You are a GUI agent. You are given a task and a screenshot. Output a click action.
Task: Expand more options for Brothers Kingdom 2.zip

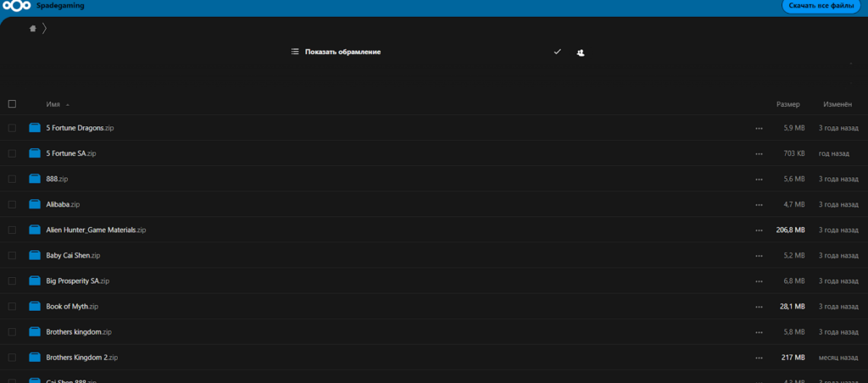[759, 358]
